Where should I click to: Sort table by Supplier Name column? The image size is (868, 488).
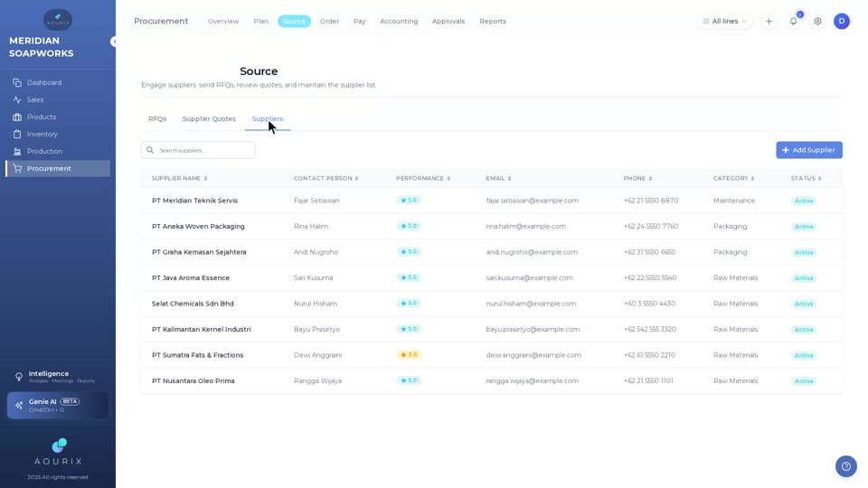tap(179, 178)
